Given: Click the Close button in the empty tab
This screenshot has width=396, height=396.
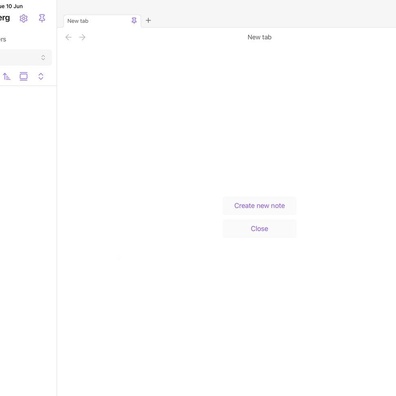Looking at the screenshot, I should (x=259, y=229).
